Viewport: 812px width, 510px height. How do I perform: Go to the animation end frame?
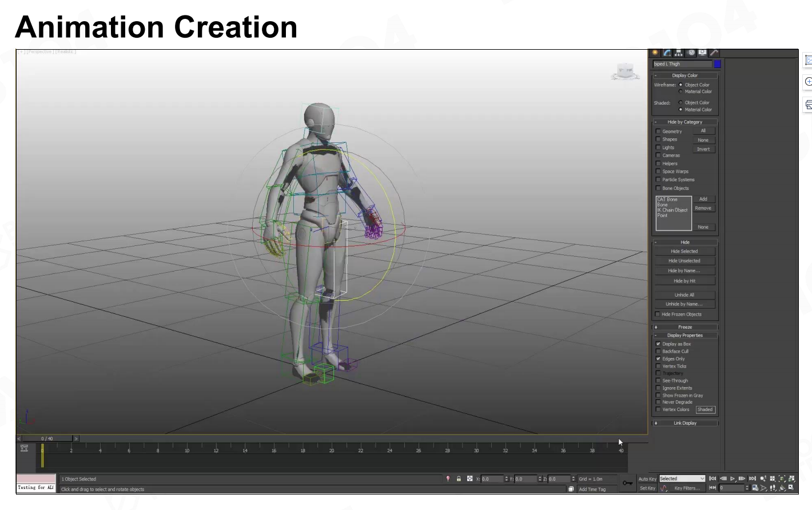tap(753, 479)
